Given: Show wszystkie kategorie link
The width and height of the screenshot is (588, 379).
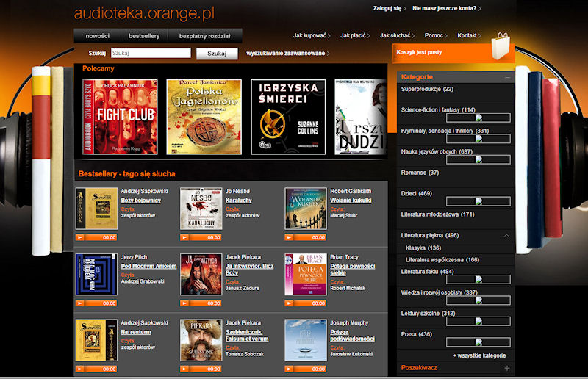Looking at the screenshot, I should (x=480, y=355).
